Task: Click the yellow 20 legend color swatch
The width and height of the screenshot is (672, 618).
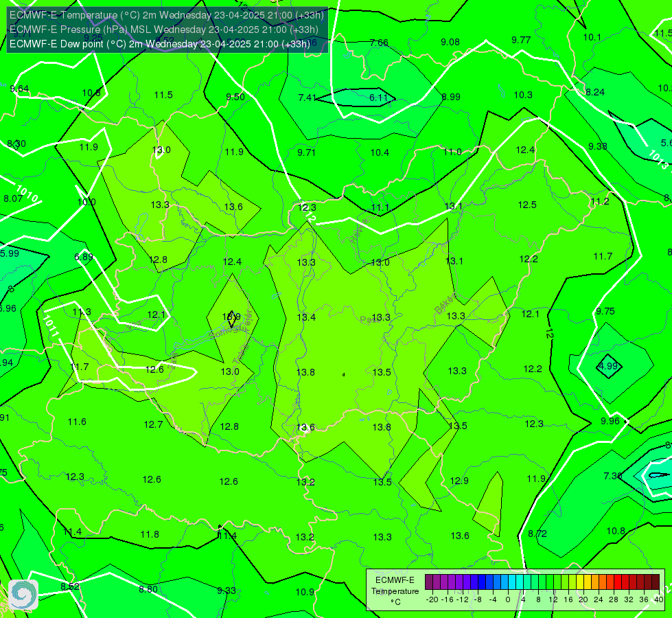Action: click(580, 582)
